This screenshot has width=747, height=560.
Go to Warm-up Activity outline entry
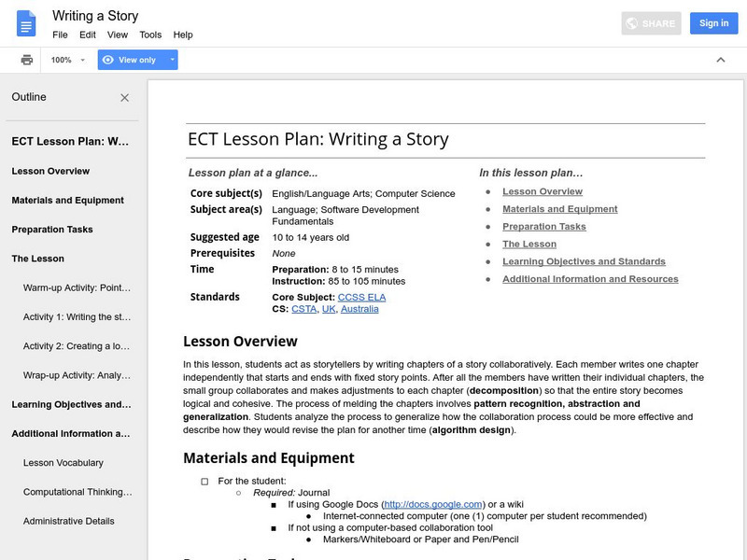77,287
